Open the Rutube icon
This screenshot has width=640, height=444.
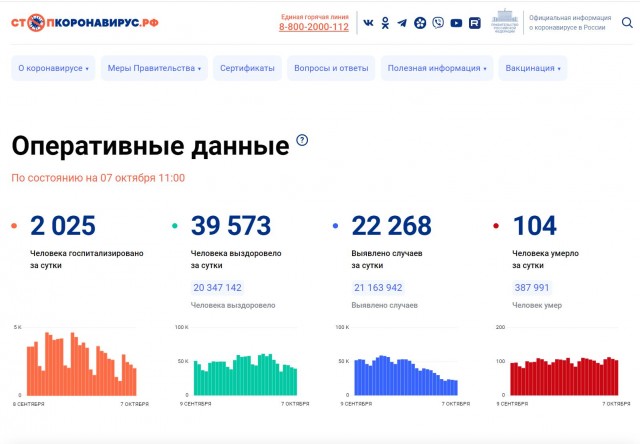tap(474, 23)
